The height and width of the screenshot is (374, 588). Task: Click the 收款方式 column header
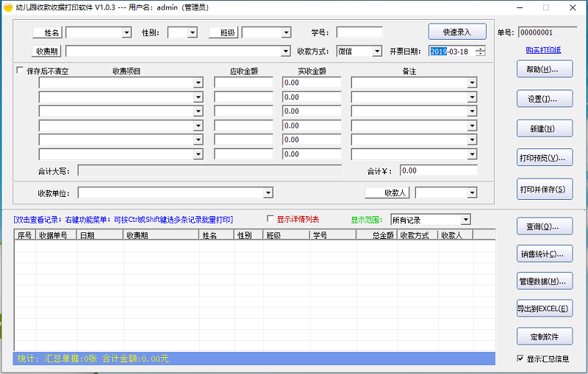click(x=417, y=235)
